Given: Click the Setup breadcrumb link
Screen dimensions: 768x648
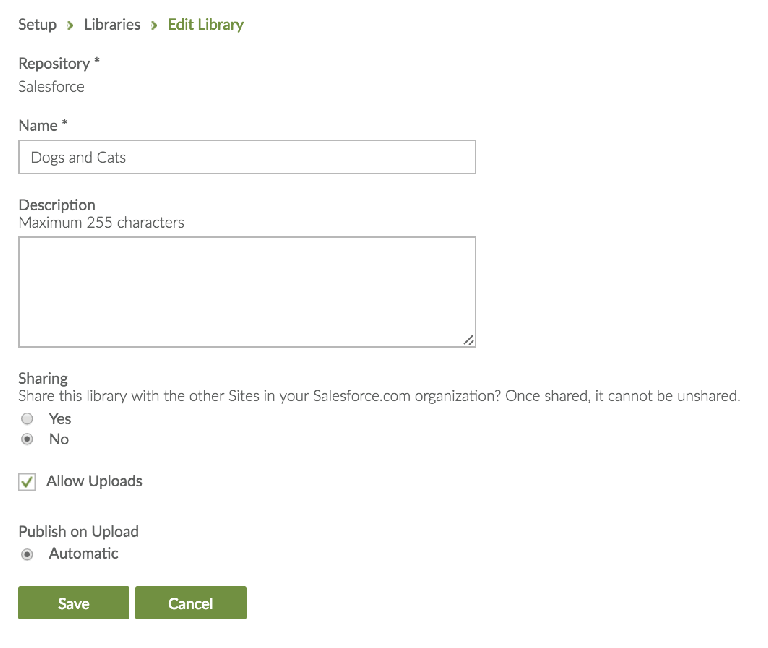Looking at the screenshot, I should 36,24.
